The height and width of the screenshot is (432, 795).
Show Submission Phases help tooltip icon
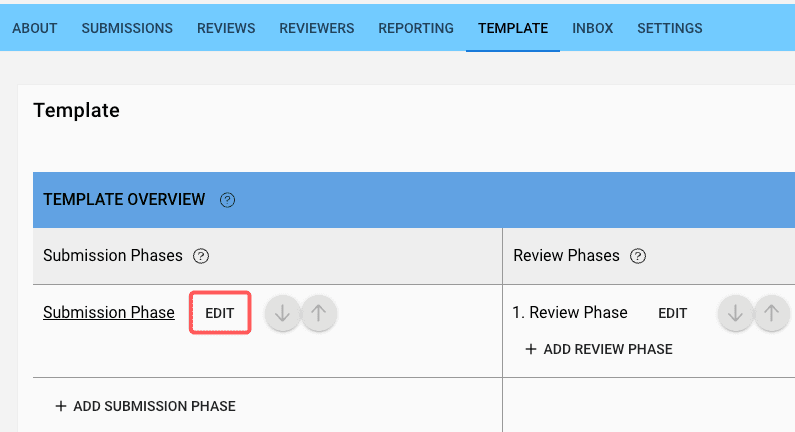tap(201, 256)
